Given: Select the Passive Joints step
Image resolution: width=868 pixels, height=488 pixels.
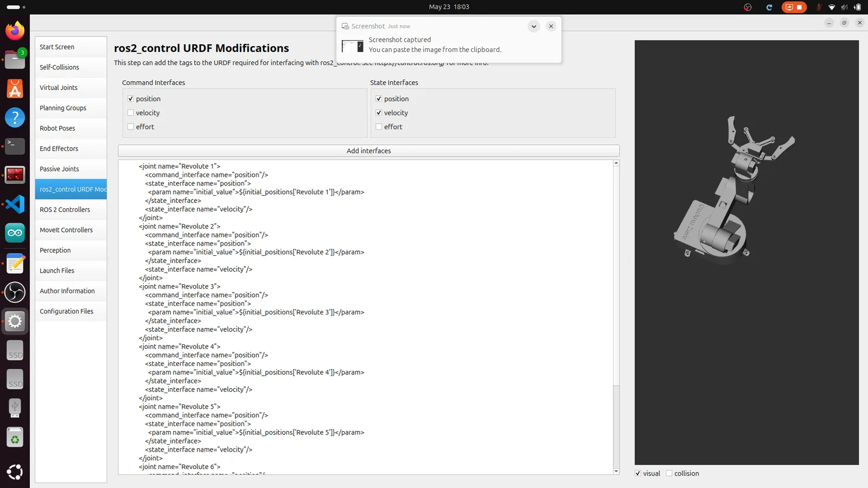Looking at the screenshot, I should (71, 169).
